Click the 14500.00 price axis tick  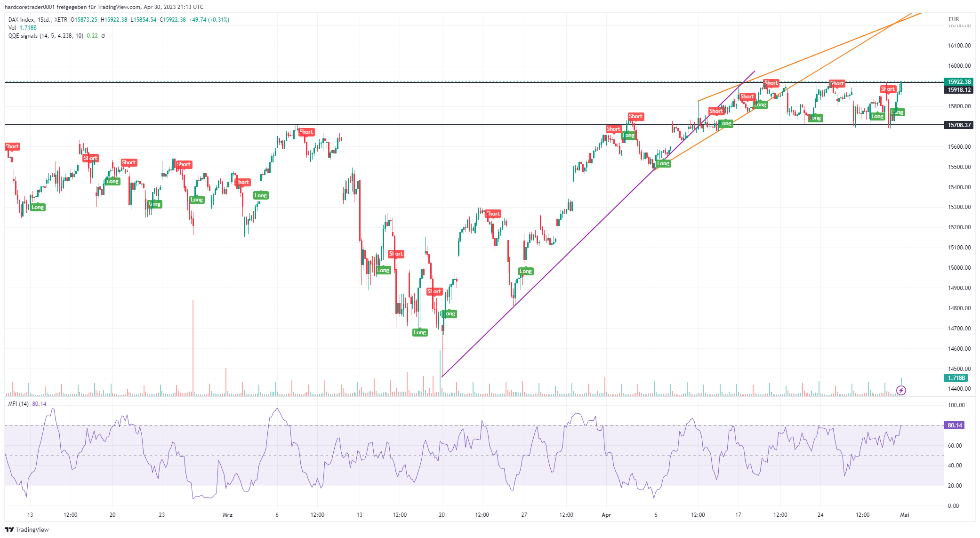[959, 369]
